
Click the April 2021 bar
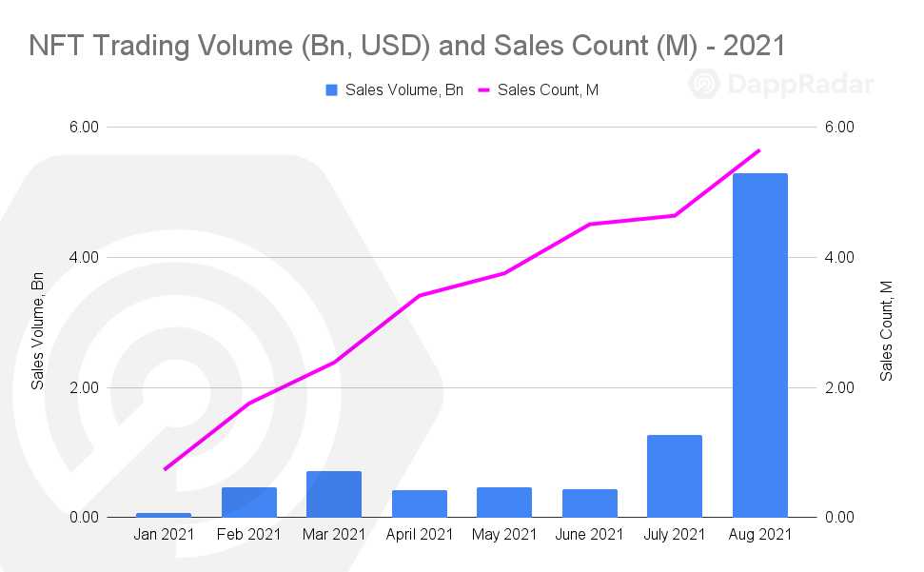tap(419, 503)
